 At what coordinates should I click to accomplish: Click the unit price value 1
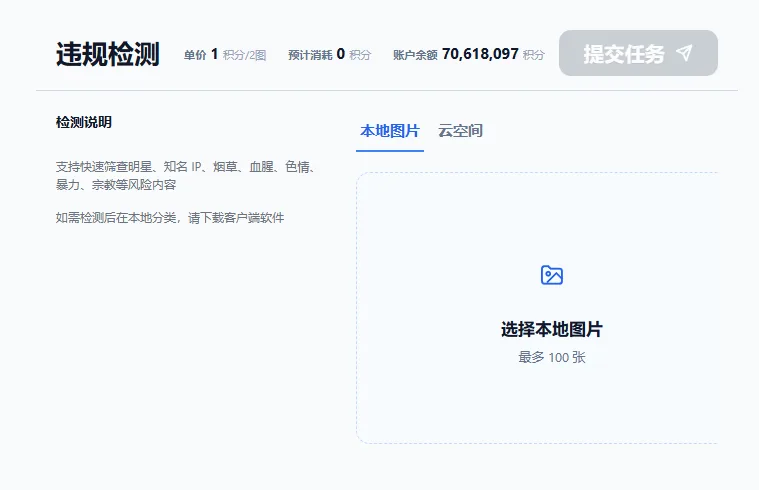(214, 54)
